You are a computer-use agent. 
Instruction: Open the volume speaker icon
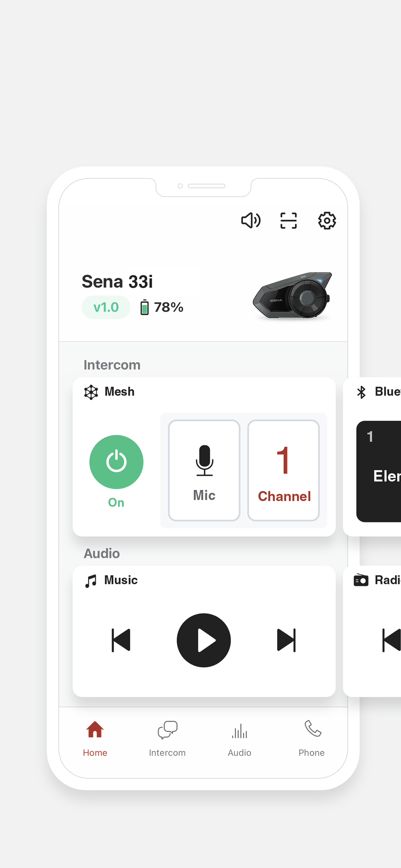point(251,221)
